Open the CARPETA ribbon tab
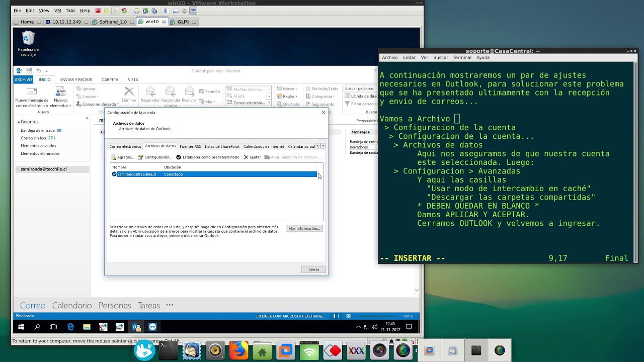Viewport: 644px width, 362px height. [110, 79]
